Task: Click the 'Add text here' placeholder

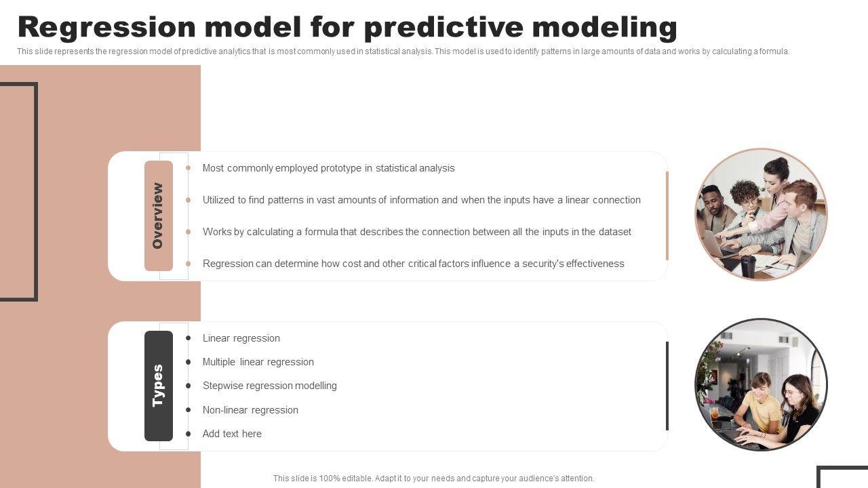Action: 232,434
